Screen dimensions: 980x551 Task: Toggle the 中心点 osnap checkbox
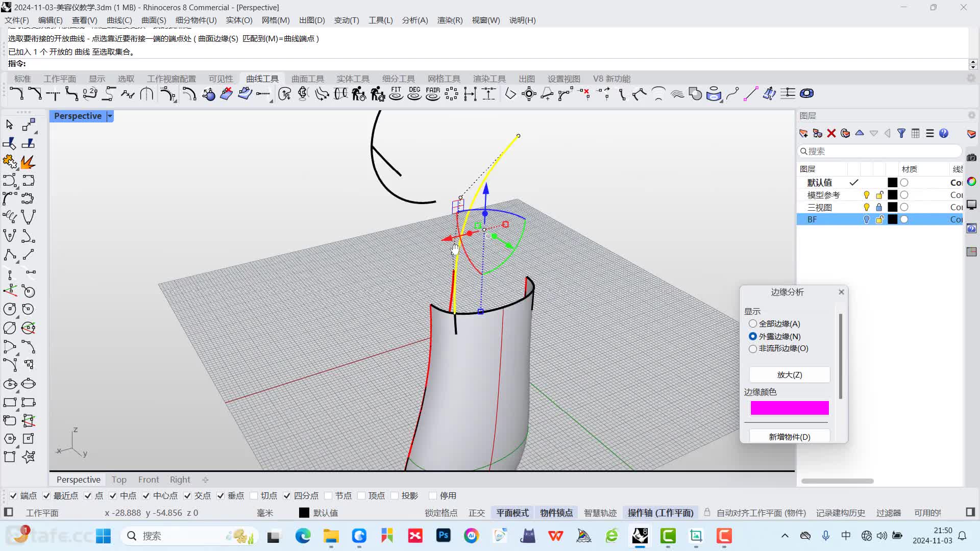tap(146, 495)
